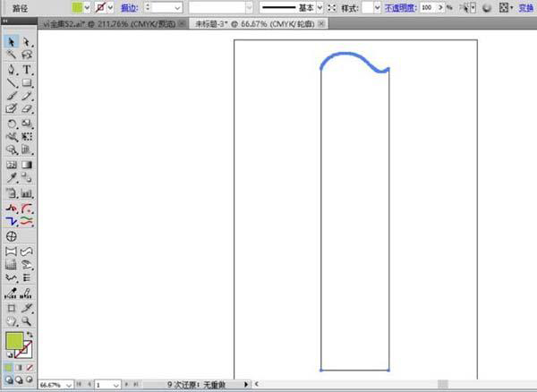Swap fill and stroke colors
This screenshot has width=537, height=392.
click(x=30, y=335)
